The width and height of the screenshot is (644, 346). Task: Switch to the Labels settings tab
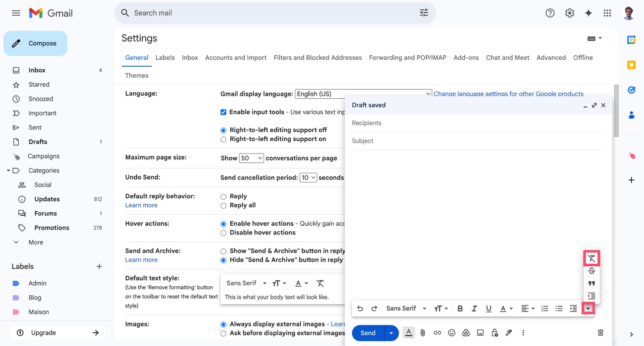(165, 58)
